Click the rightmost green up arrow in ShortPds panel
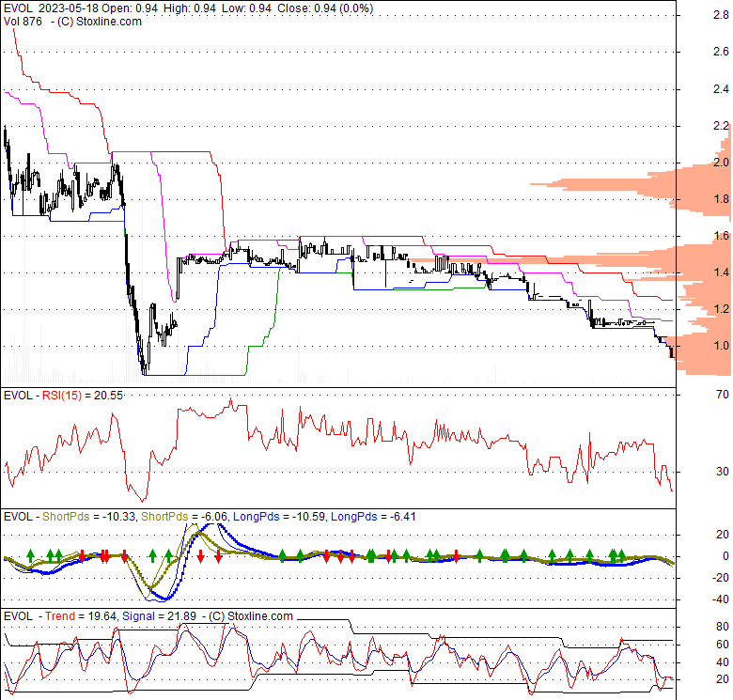 [x=622, y=555]
